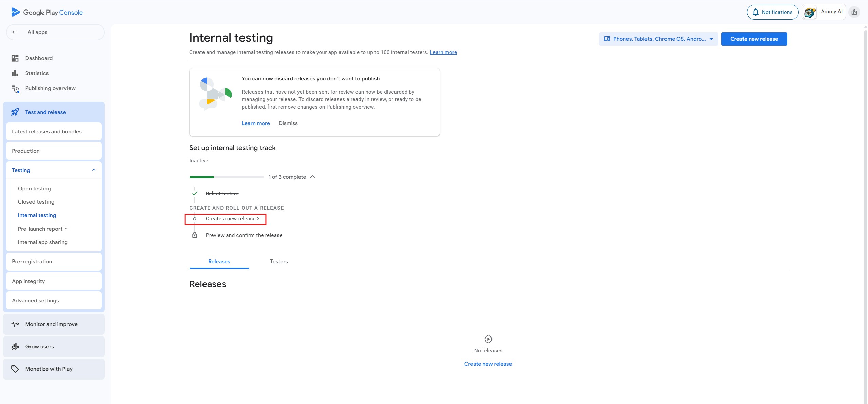Image resolution: width=868 pixels, height=404 pixels.
Task: Click the Grow users icon
Action: click(15, 347)
